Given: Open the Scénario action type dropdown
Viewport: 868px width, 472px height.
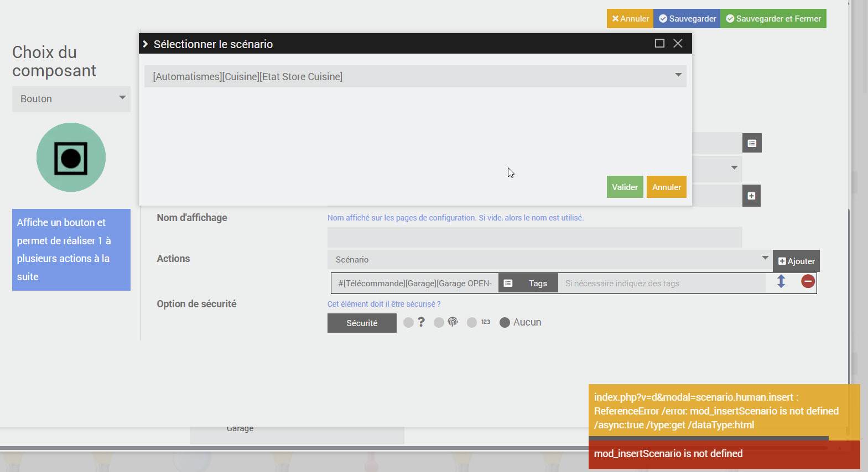Looking at the screenshot, I should 550,259.
